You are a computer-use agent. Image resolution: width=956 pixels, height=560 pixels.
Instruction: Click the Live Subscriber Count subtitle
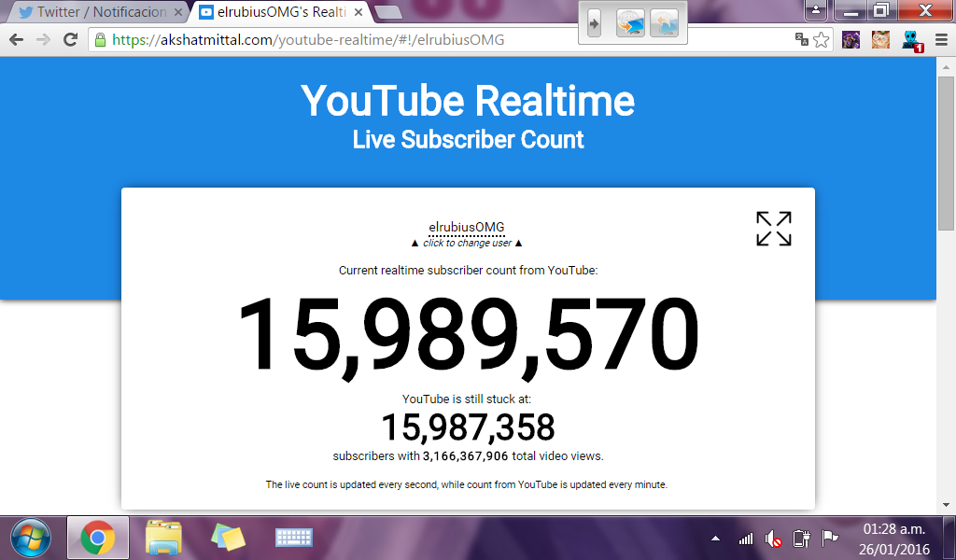(469, 140)
